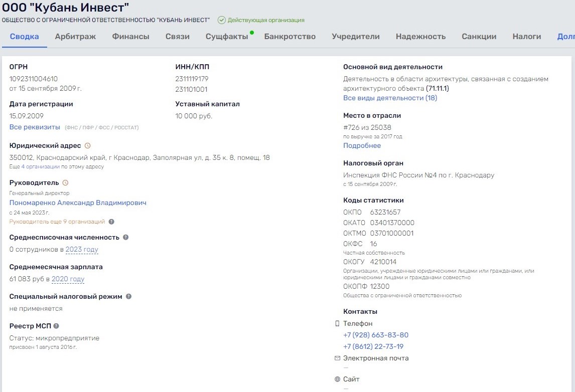575x392 pixels.
Task: Open the 2023 году year selector
Action: [x=82, y=250]
